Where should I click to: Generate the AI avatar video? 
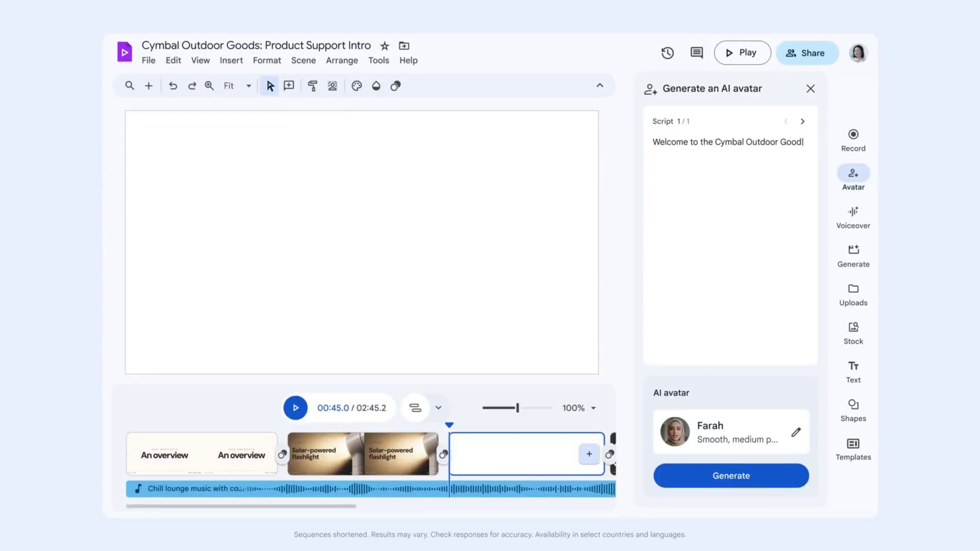[731, 475]
